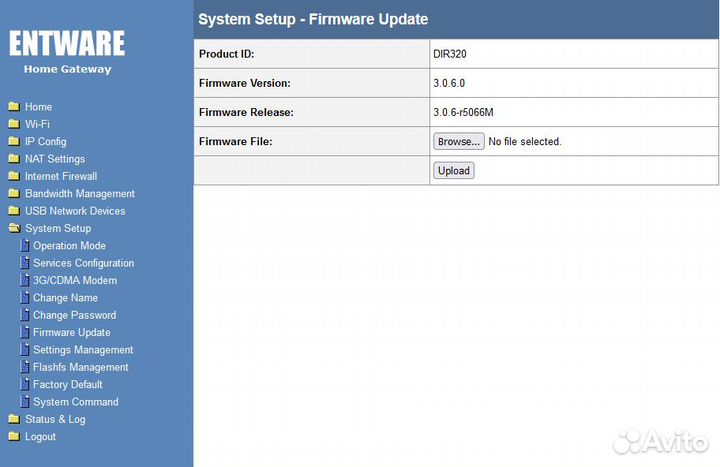Open the System Command page
Screen dimensions: 720x467
pyautogui.click(x=75, y=402)
